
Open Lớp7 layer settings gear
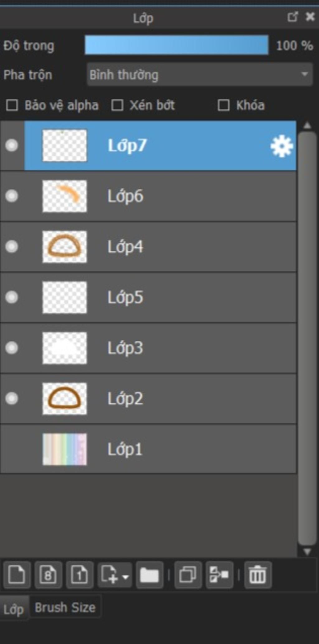click(282, 146)
